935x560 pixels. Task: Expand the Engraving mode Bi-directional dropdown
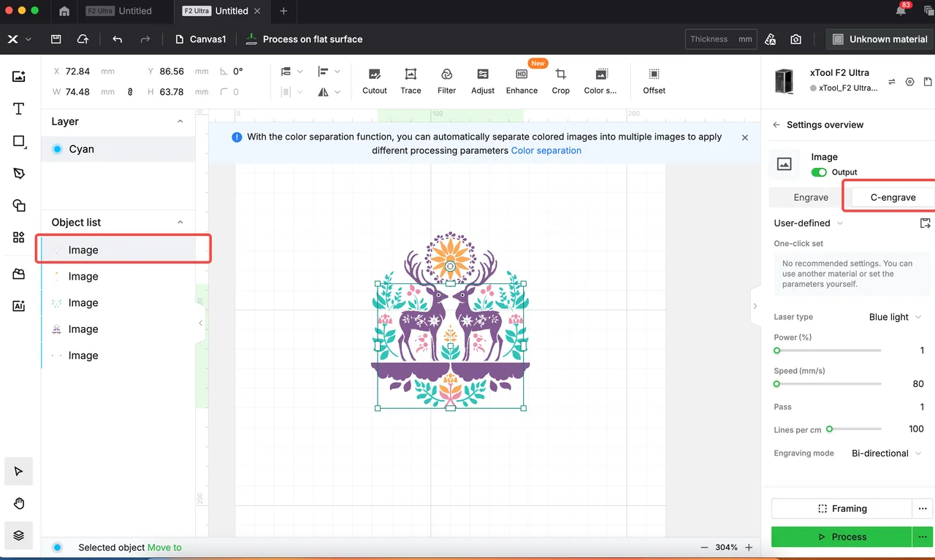(887, 453)
